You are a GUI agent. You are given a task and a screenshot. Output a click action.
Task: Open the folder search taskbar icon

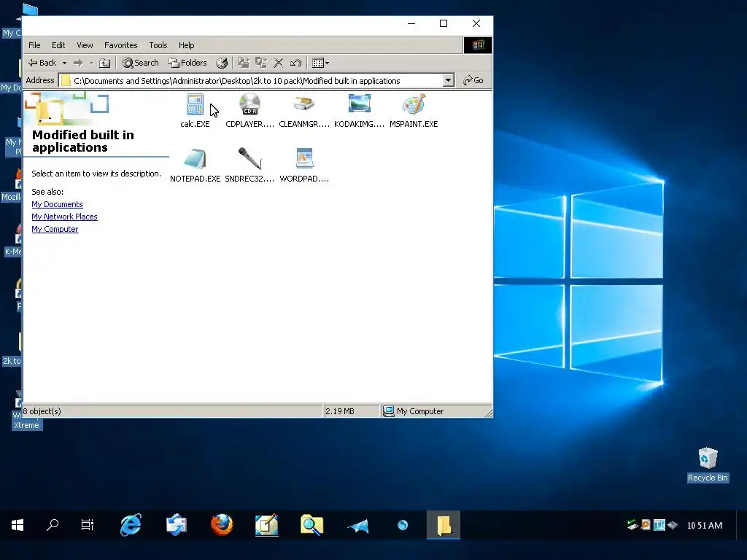click(312, 525)
